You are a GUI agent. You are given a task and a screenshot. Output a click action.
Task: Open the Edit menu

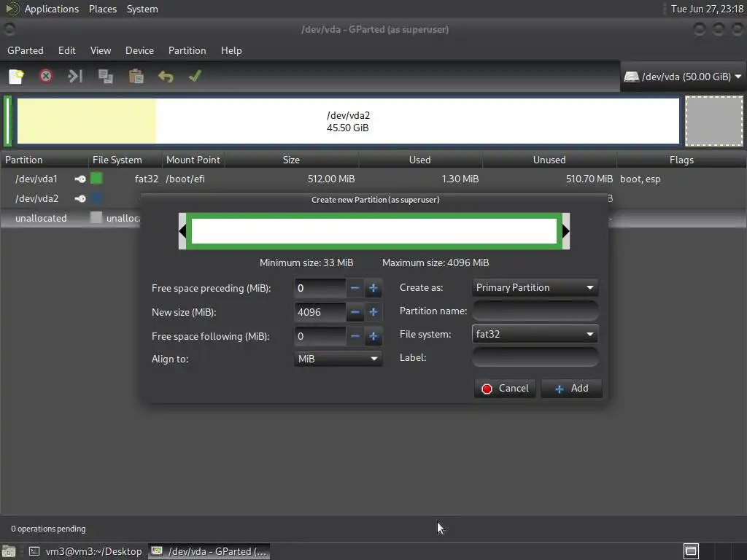(66, 50)
